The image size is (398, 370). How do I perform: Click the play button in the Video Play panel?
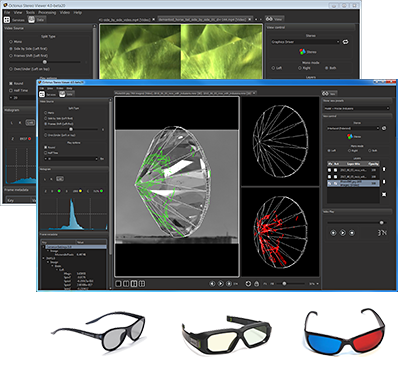(342, 233)
